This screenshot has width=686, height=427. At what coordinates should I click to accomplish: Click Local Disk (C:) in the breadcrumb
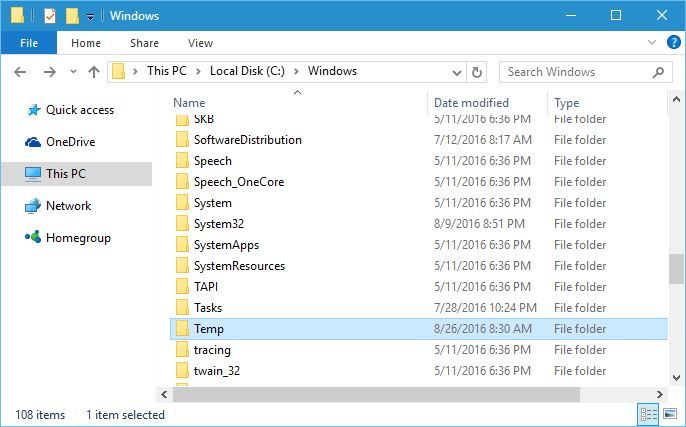point(247,71)
